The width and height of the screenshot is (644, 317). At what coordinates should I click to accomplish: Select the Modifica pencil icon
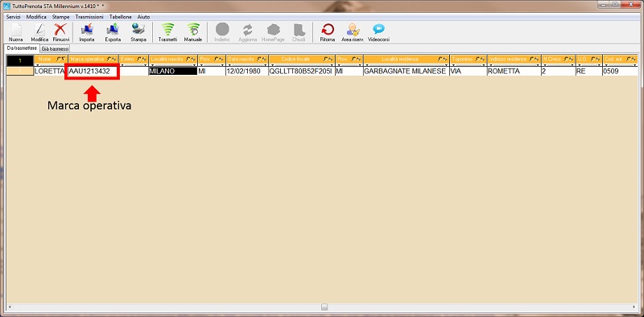39,32
